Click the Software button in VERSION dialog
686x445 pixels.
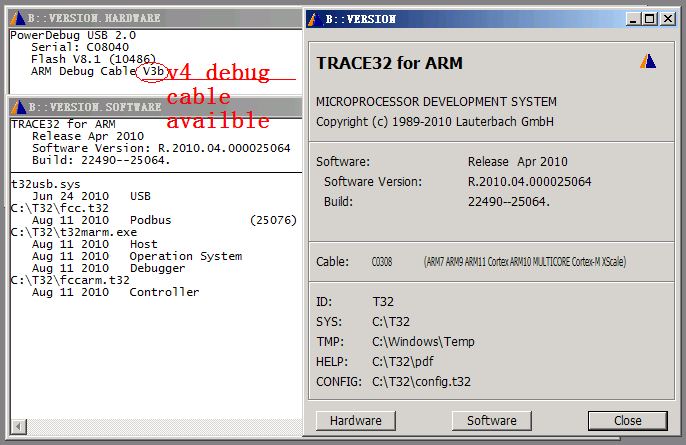(491, 420)
